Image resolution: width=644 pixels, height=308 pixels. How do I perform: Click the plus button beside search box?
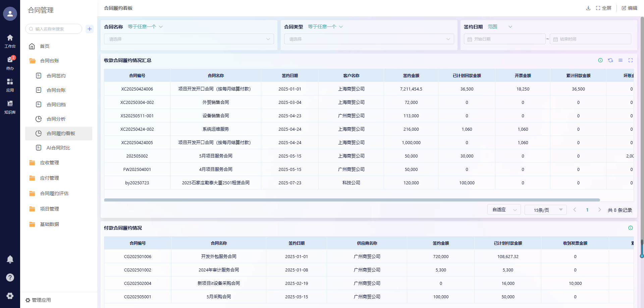90,29
